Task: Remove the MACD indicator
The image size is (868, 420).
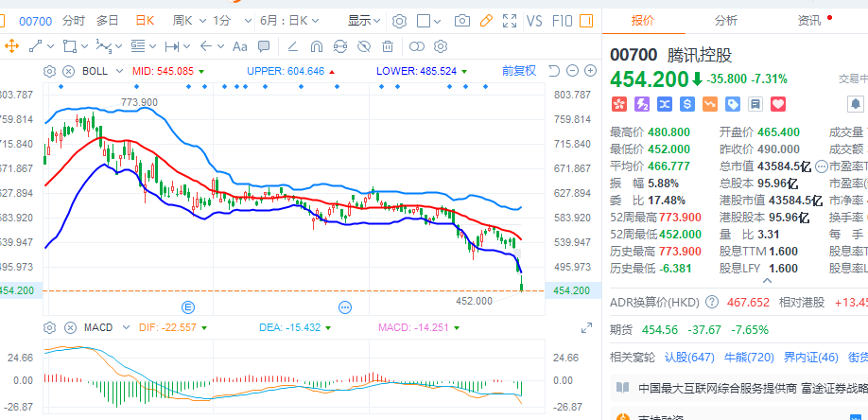Action: [70, 327]
